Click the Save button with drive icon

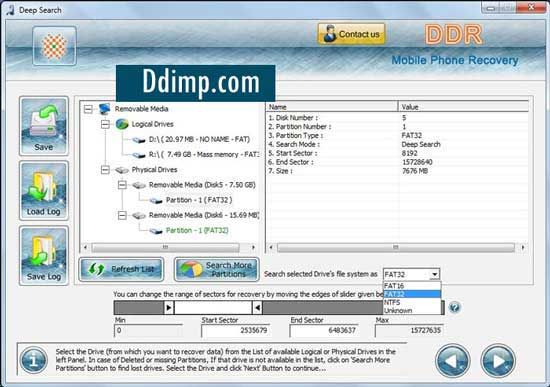point(44,126)
